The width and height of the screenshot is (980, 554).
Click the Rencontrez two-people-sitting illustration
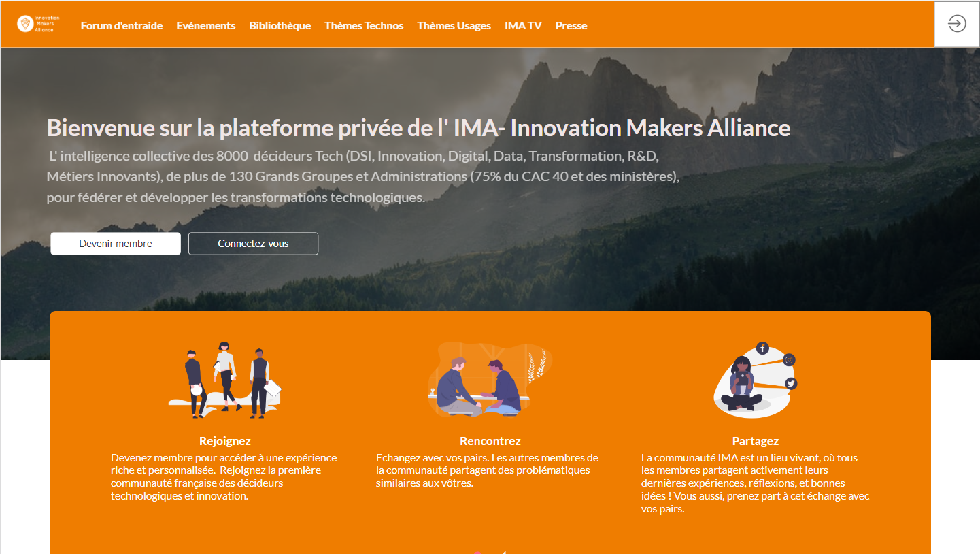pyautogui.click(x=490, y=379)
